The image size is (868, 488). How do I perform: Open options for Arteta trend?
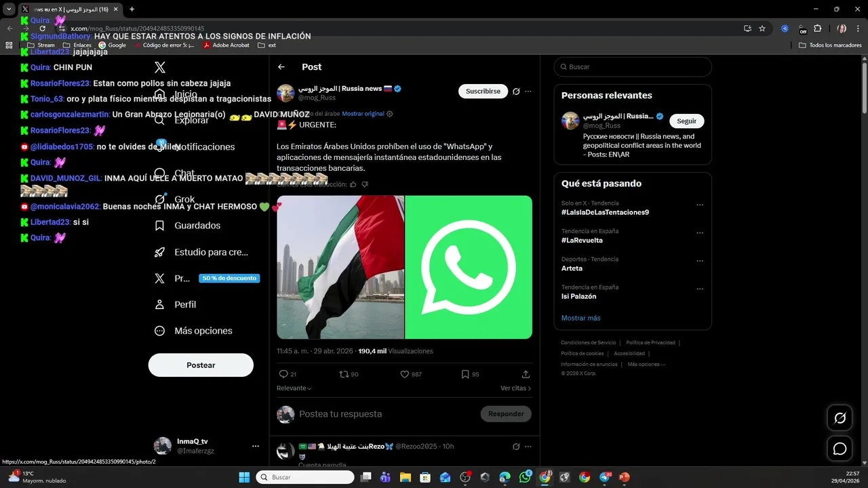point(700,261)
